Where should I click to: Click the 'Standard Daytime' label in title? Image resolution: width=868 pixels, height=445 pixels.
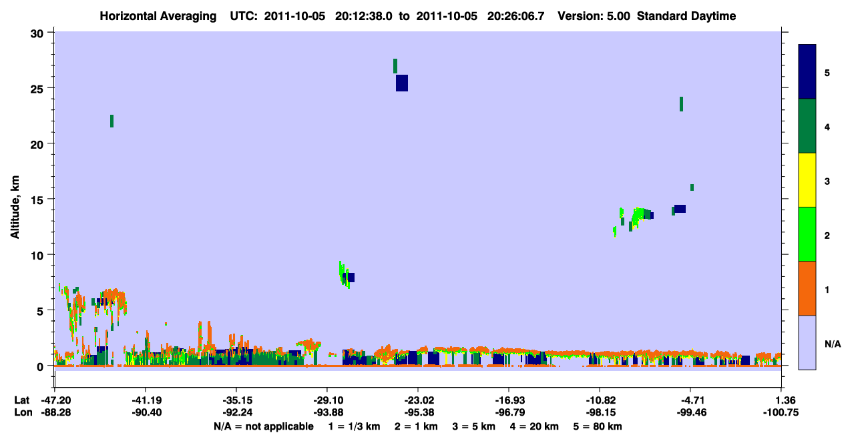686,16
